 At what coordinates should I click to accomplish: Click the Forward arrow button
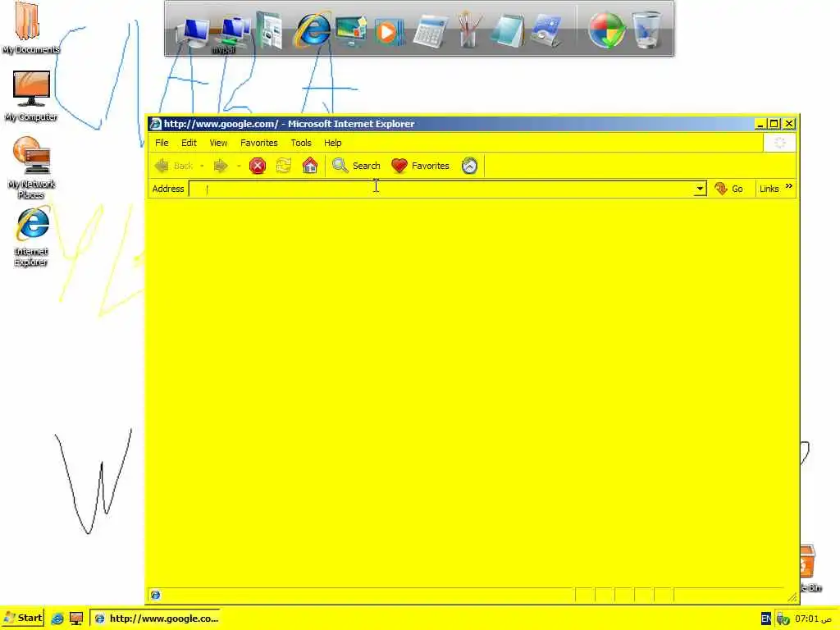click(x=220, y=166)
